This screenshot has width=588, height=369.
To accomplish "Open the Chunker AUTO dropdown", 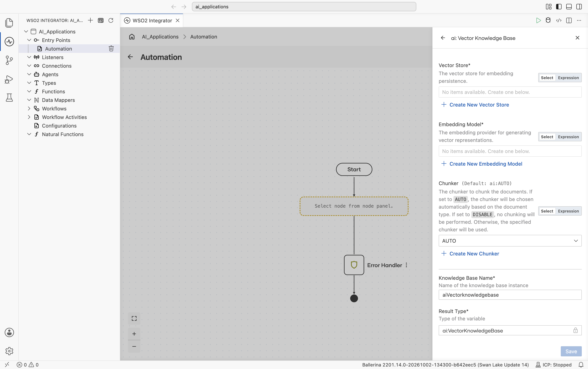I will pos(510,241).
